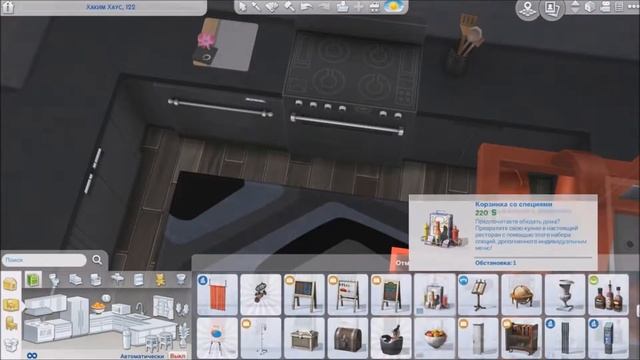Open objects by room sidebar icon

tap(11, 304)
